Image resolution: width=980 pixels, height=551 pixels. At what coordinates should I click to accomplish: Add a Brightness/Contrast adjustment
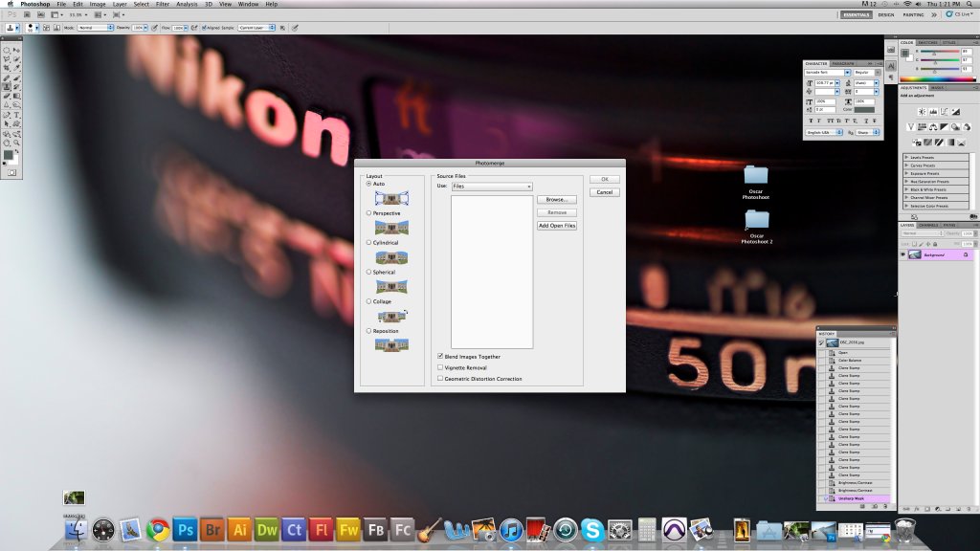pos(922,111)
